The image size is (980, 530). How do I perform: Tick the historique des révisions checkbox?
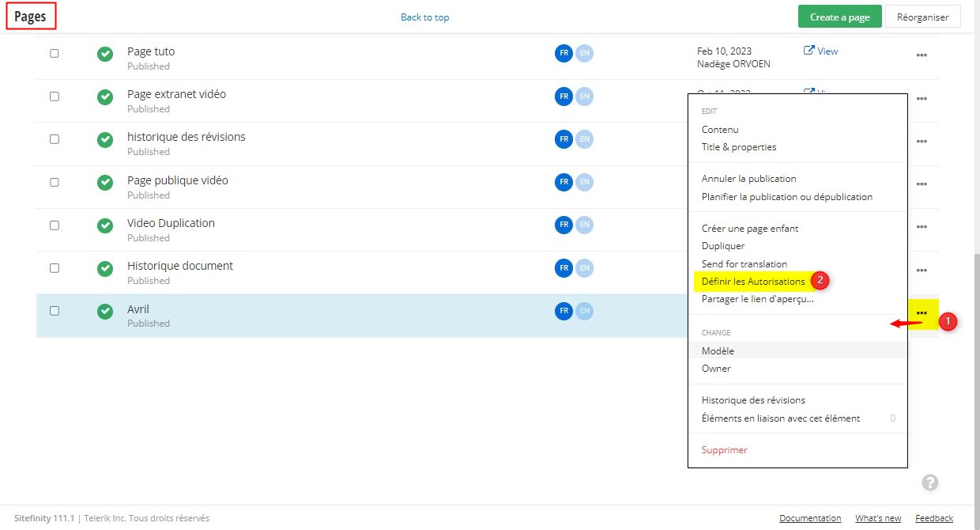[x=55, y=139]
